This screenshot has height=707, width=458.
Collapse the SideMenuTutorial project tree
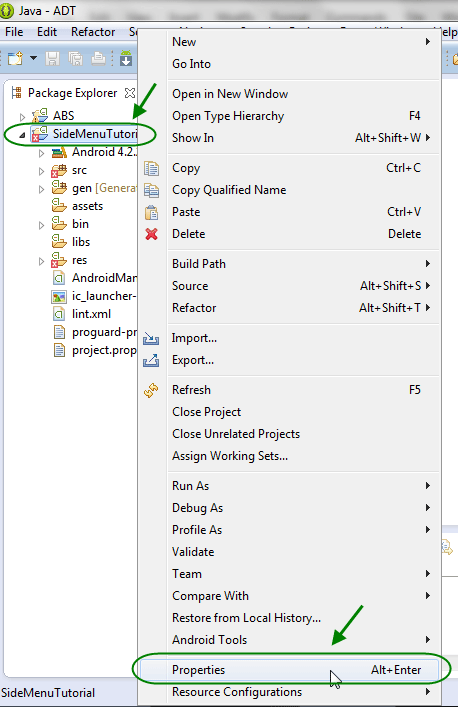(22, 135)
